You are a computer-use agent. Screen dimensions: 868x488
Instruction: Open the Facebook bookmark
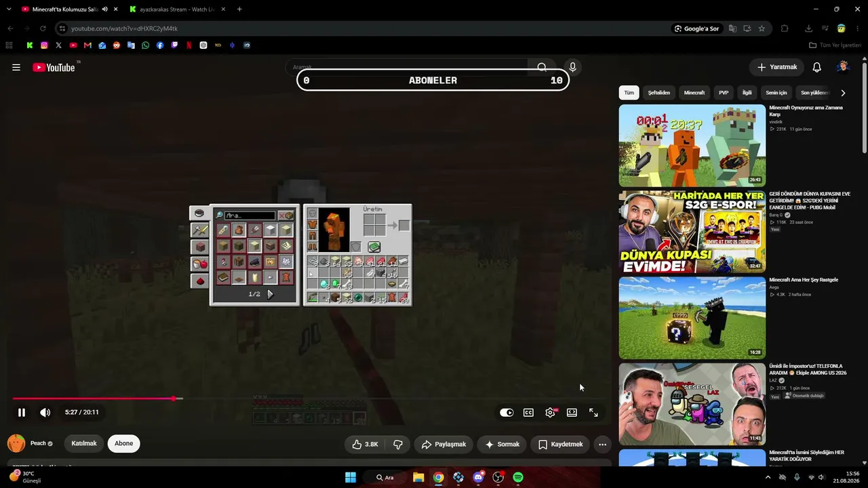(x=160, y=45)
